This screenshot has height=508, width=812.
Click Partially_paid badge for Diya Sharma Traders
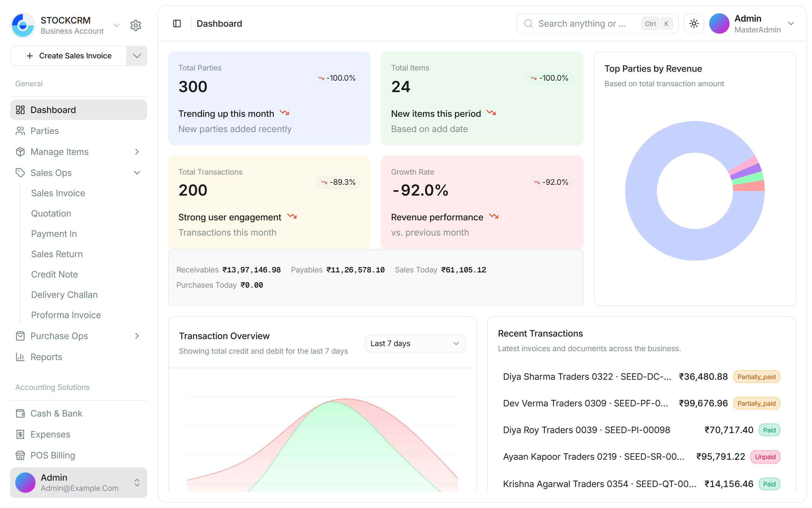[x=756, y=377]
